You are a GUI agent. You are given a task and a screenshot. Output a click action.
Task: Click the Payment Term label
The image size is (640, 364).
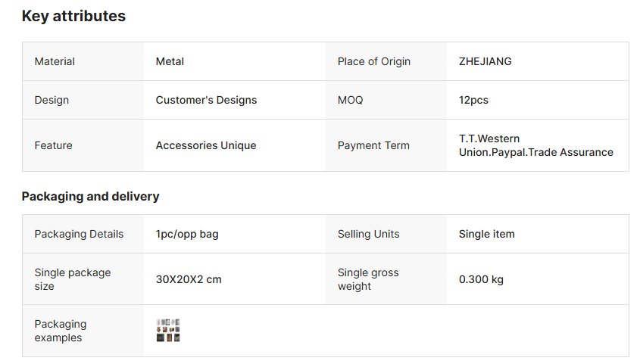coord(373,145)
